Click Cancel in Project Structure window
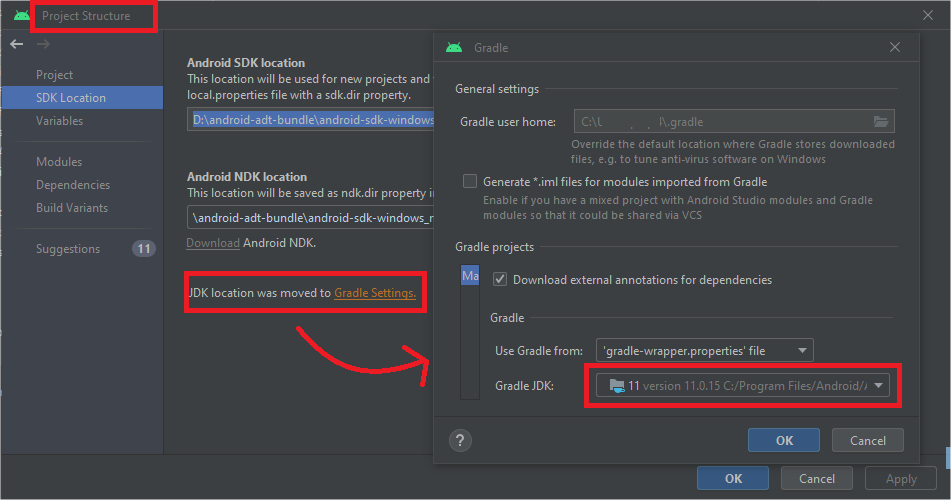This screenshot has width=951, height=500. tap(816, 478)
